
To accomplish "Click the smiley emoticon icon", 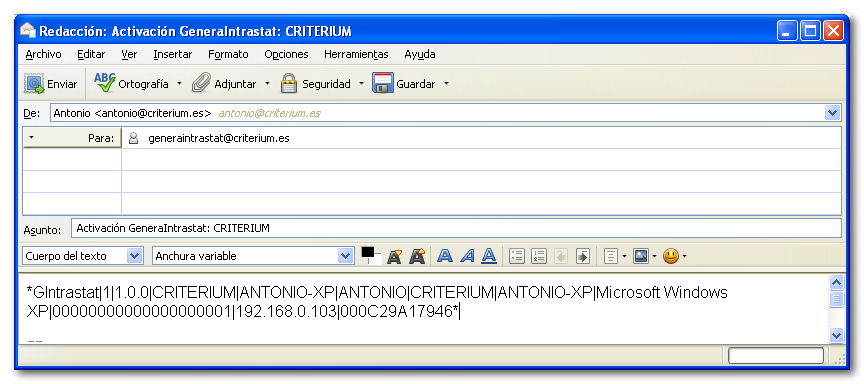I will [x=671, y=256].
